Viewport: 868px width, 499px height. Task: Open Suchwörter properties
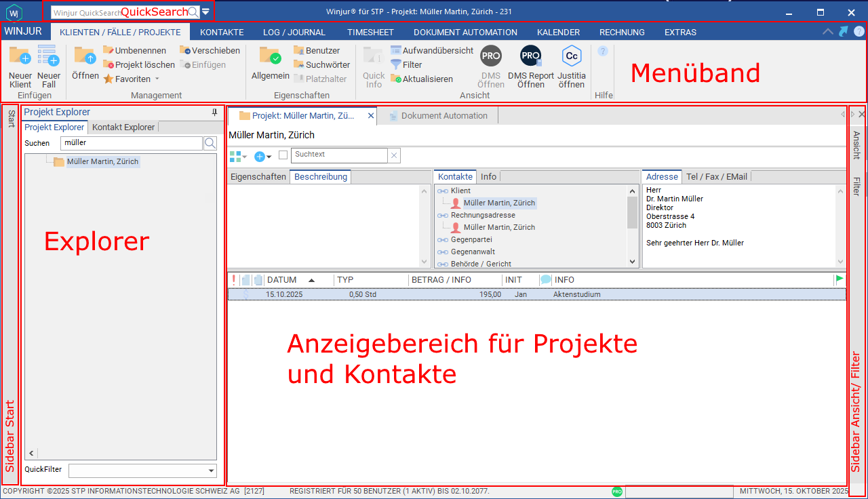pyautogui.click(x=322, y=64)
